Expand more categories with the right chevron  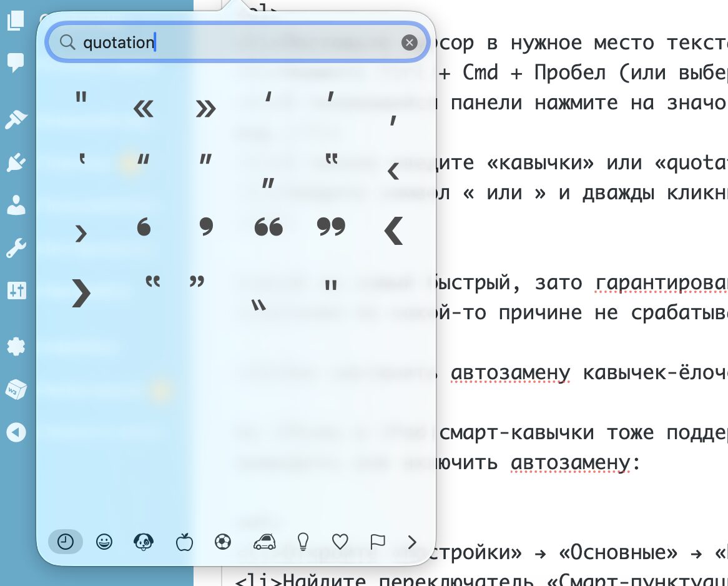click(412, 542)
